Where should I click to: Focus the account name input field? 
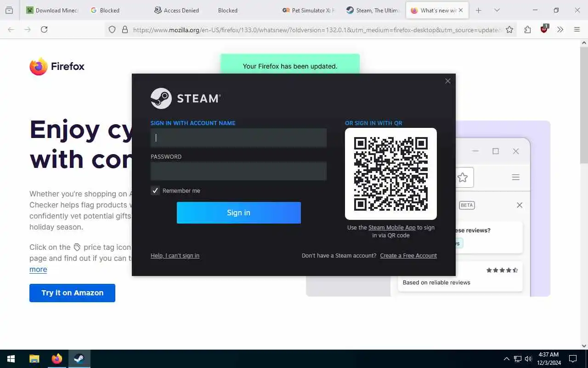(x=239, y=138)
